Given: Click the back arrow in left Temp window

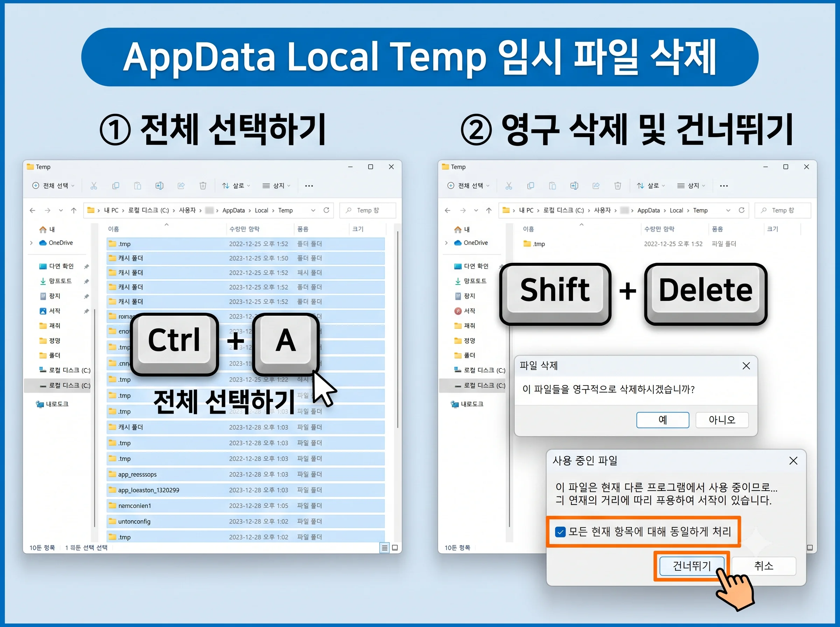Looking at the screenshot, I should coord(33,210).
